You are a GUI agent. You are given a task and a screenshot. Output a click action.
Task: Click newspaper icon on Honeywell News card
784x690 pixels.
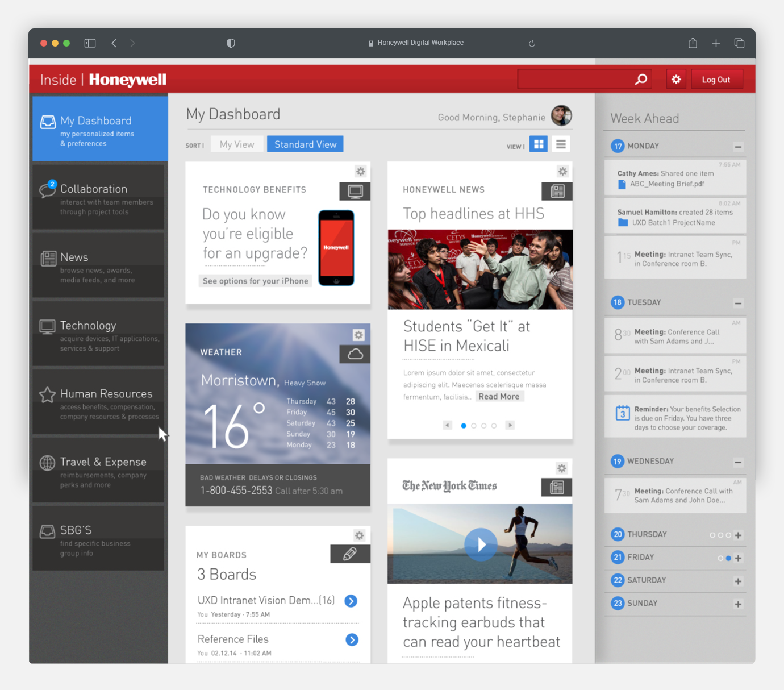[x=557, y=192]
